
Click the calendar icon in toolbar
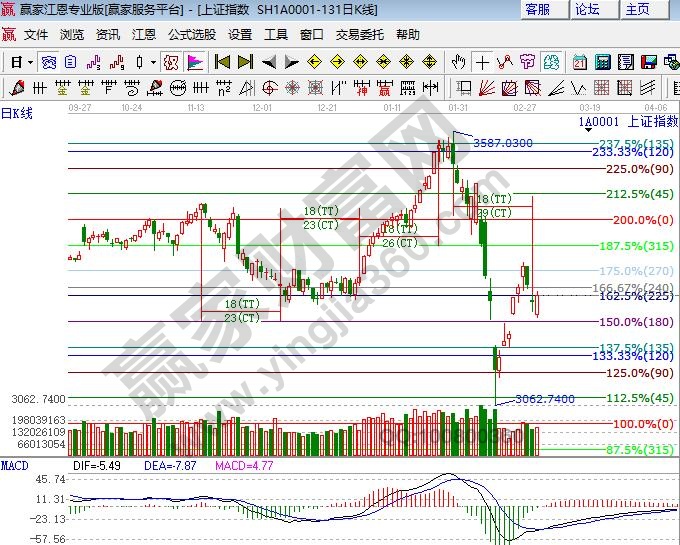580,62
